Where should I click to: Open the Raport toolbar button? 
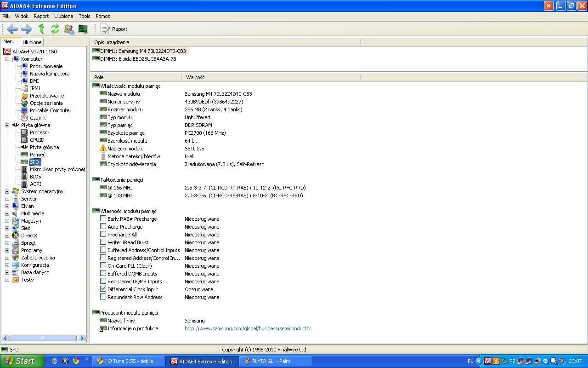click(114, 29)
